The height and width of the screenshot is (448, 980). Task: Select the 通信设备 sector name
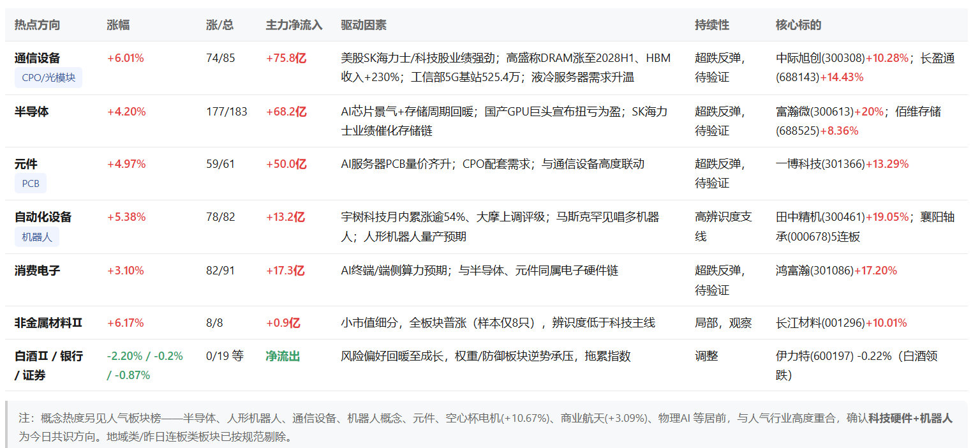pyautogui.click(x=37, y=58)
